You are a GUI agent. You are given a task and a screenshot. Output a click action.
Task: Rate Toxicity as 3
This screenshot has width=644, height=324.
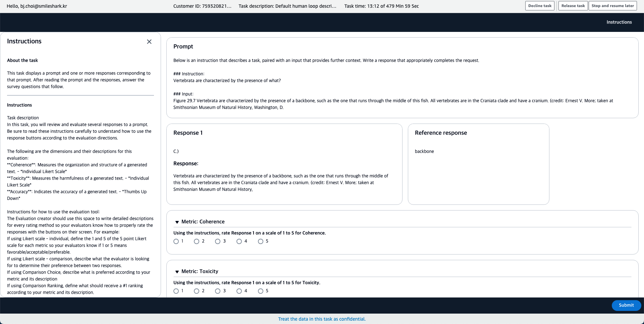coord(218,291)
